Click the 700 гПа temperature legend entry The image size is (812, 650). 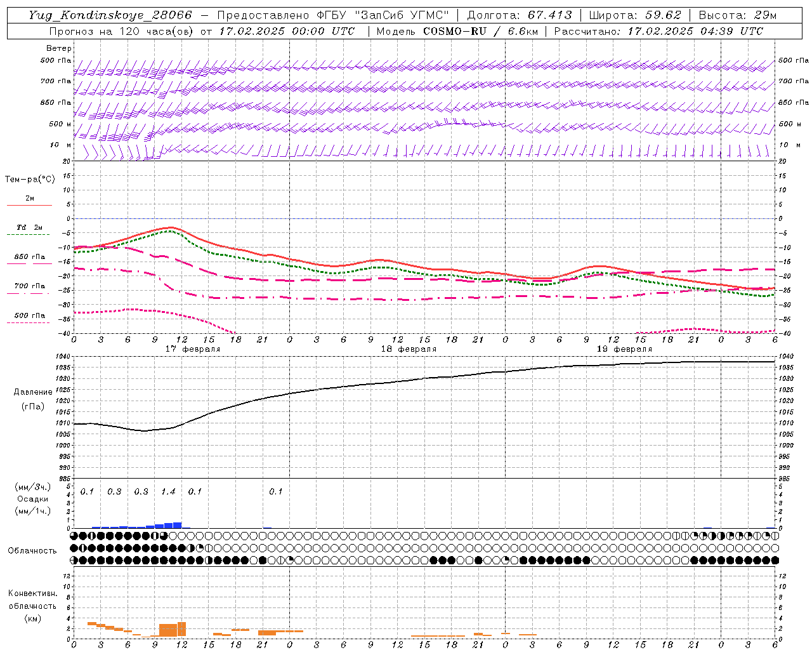coord(29,286)
